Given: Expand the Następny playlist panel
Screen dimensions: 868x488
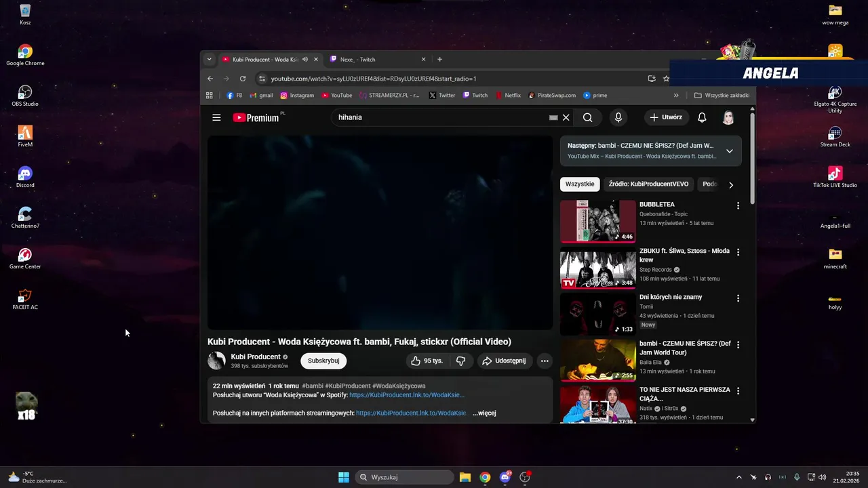Looking at the screenshot, I should 730,151.
